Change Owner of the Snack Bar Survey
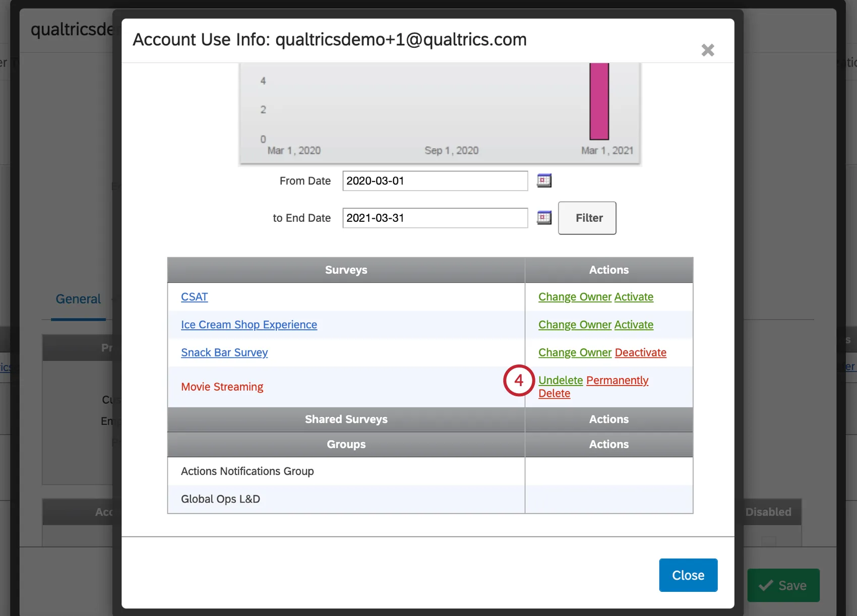 coord(575,352)
